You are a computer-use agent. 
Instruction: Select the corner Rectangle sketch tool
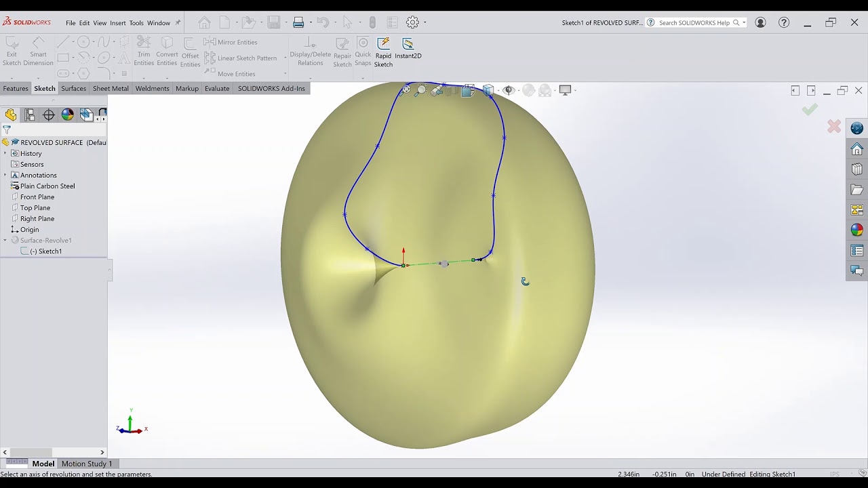point(63,58)
